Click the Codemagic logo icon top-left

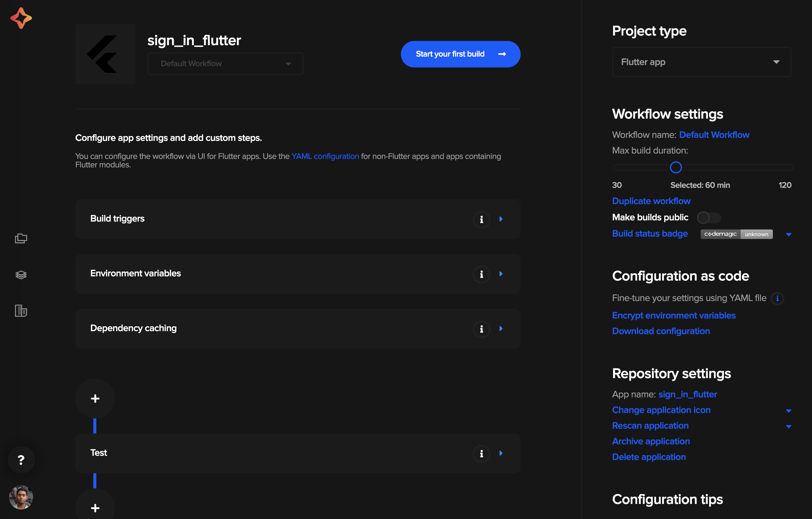[21, 16]
